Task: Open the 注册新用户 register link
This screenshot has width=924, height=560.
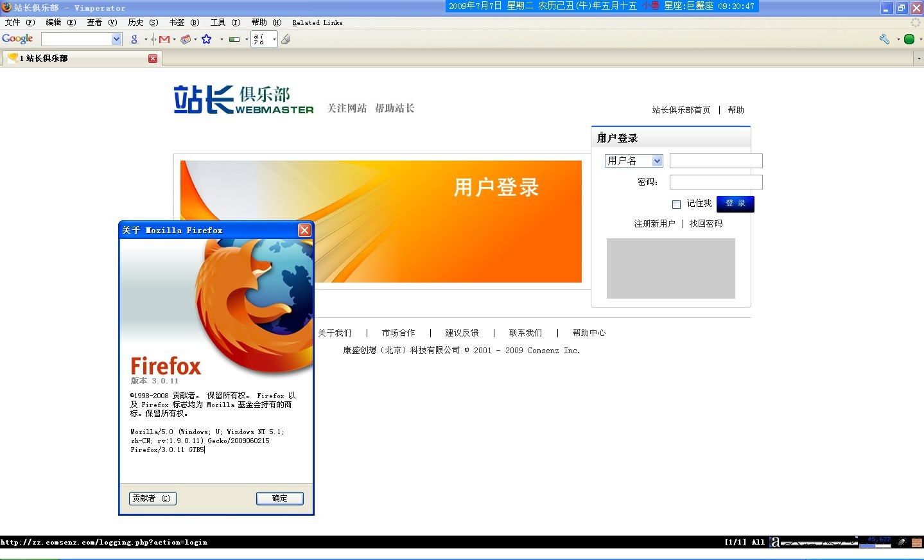Action: click(x=655, y=223)
